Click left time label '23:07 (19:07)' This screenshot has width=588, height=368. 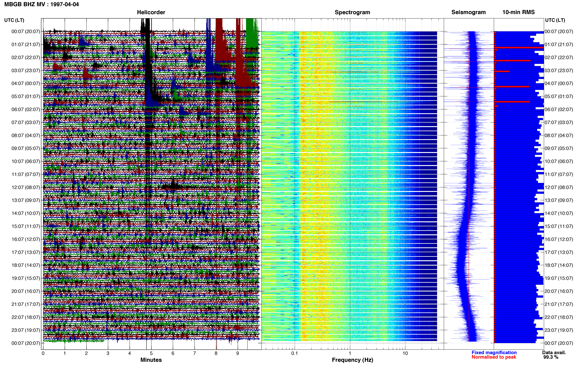tap(26, 330)
